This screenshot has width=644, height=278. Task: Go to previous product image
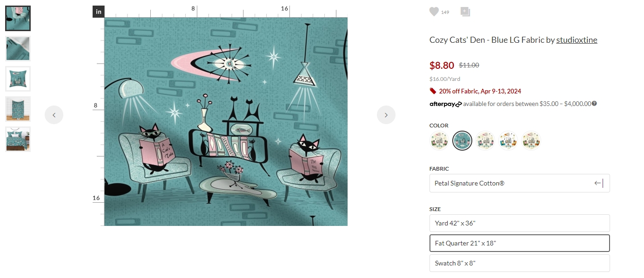[54, 115]
